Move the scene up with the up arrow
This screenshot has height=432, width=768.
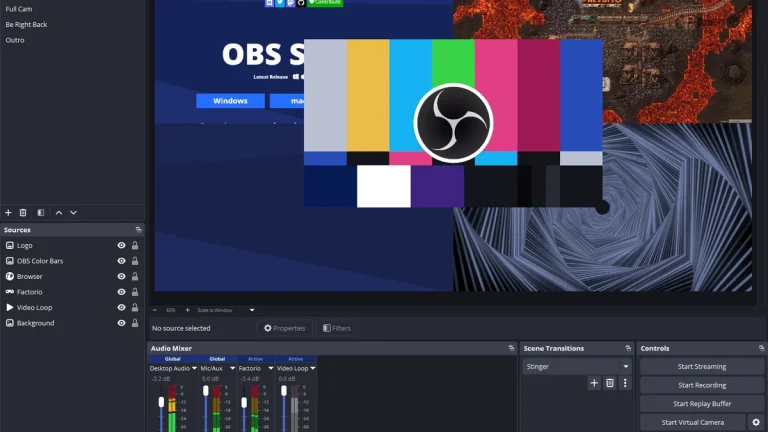[x=59, y=213]
